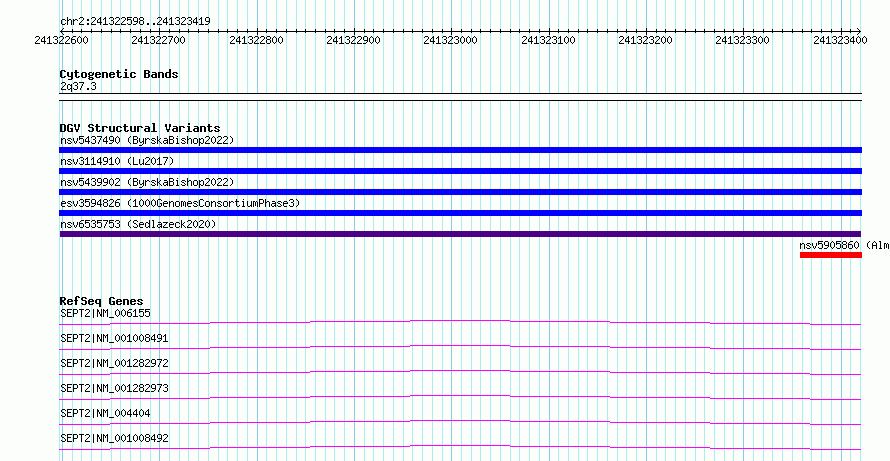Click the blue bar under nsv5437490
This screenshot has height=461, width=890.
460,150
